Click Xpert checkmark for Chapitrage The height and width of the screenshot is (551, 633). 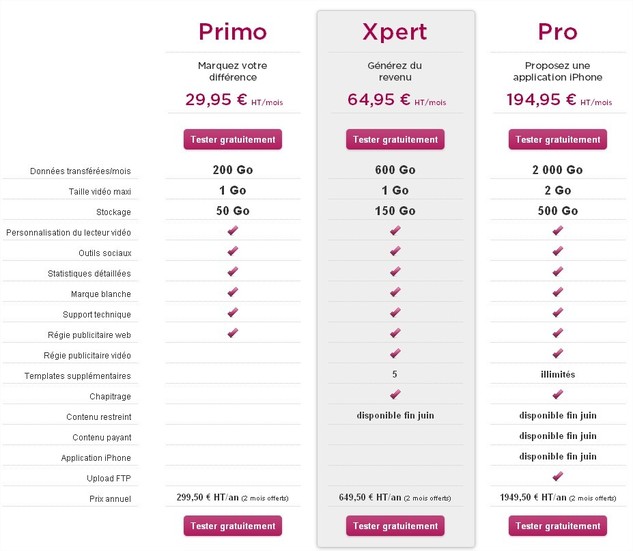(395, 394)
